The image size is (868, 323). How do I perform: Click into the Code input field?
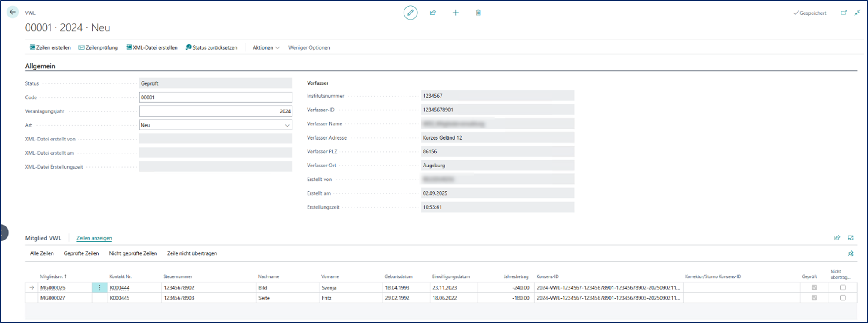[215, 97]
